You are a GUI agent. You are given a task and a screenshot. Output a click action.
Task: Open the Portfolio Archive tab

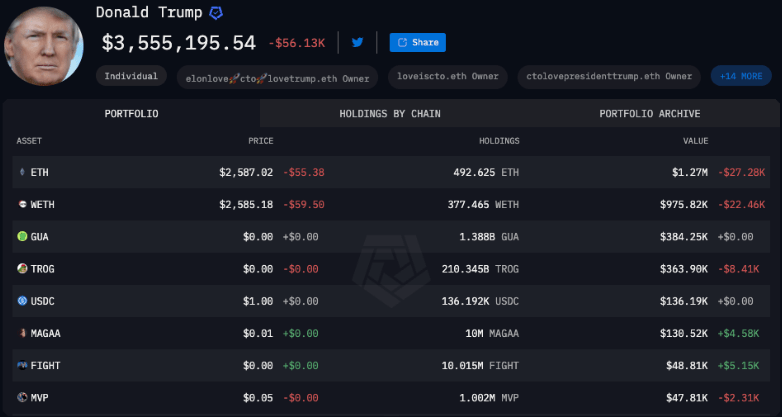point(650,114)
